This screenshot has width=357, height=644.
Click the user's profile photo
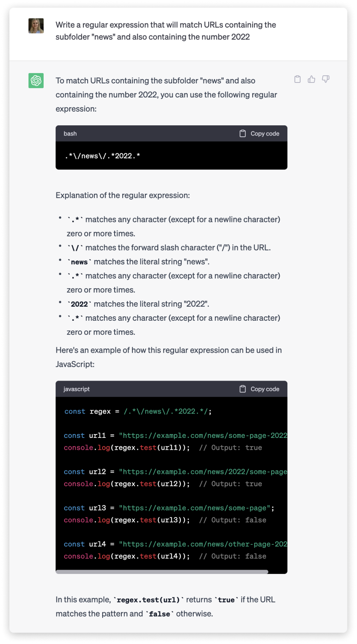[36, 26]
